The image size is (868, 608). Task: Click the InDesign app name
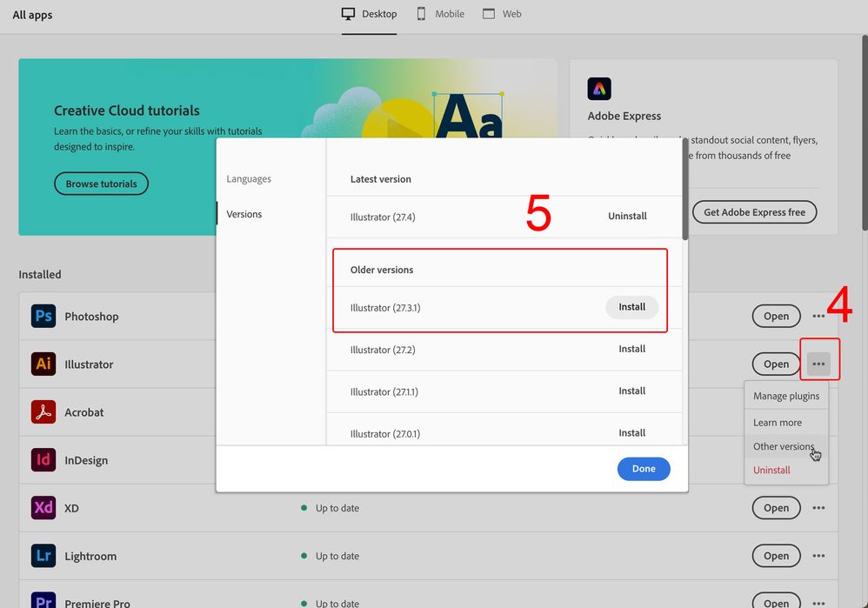(x=86, y=460)
